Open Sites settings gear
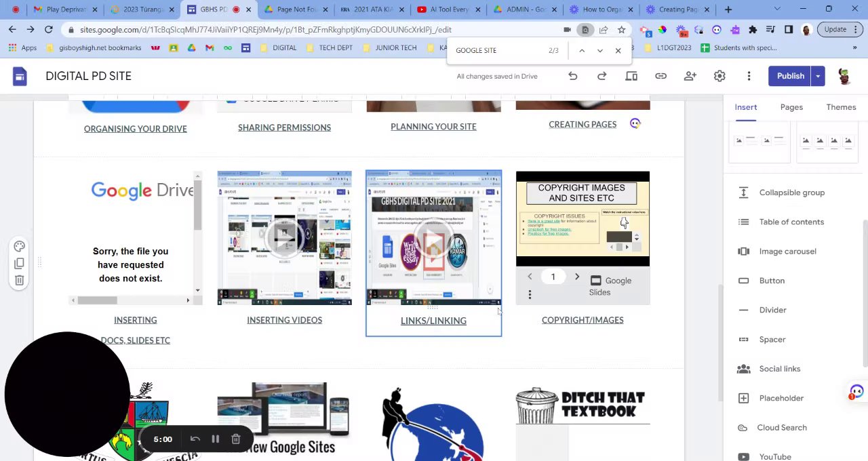 pyautogui.click(x=719, y=76)
